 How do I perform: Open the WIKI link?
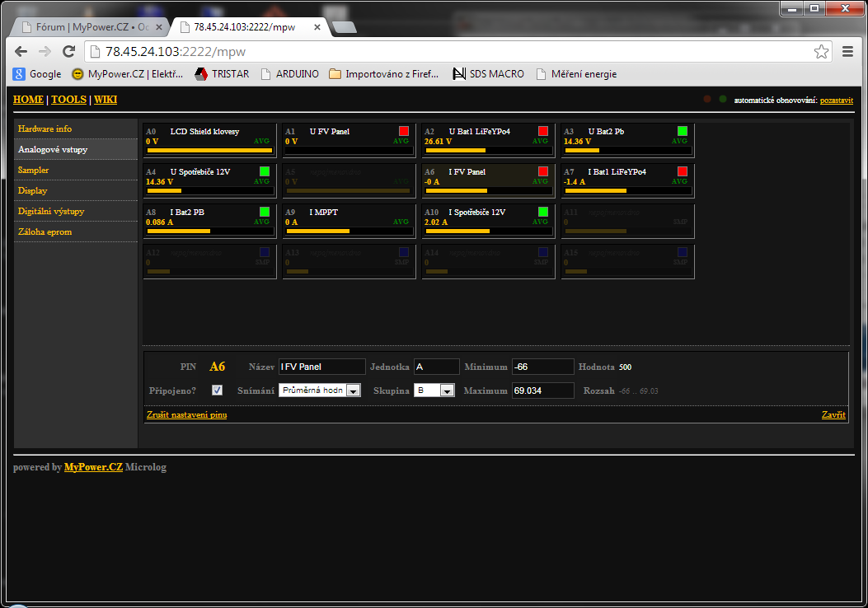[x=106, y=100]
